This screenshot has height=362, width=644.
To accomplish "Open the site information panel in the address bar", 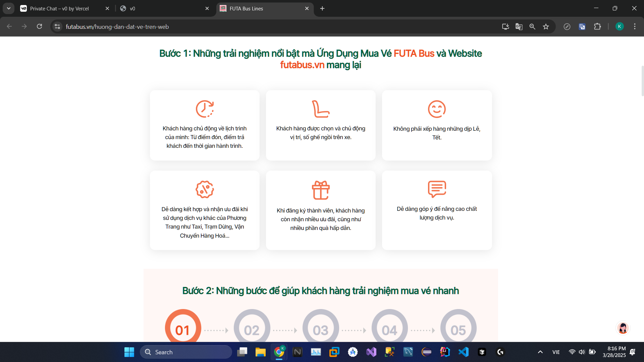I will point(57,26).
